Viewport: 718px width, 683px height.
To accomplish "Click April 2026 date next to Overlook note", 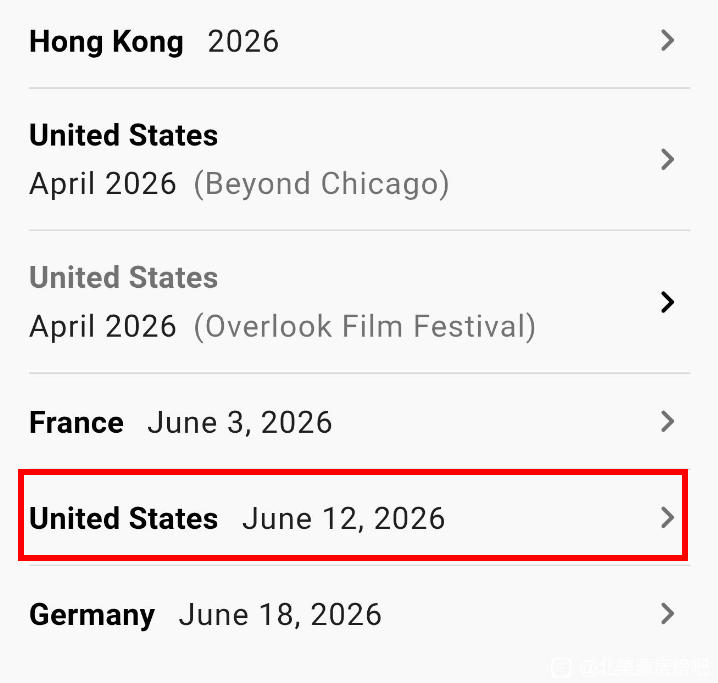I will [102, 327].
